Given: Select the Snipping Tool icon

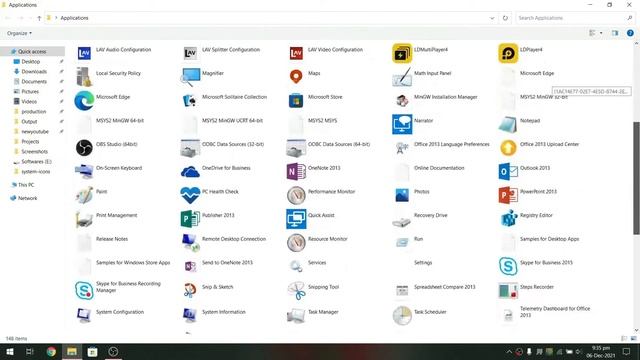Looking at the screenshot, I should pos(296,290).
